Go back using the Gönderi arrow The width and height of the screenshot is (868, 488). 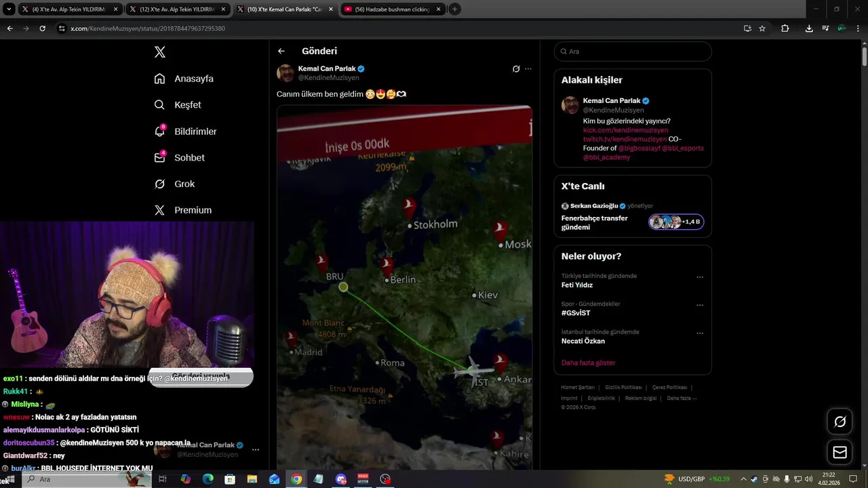coord(281,51)
